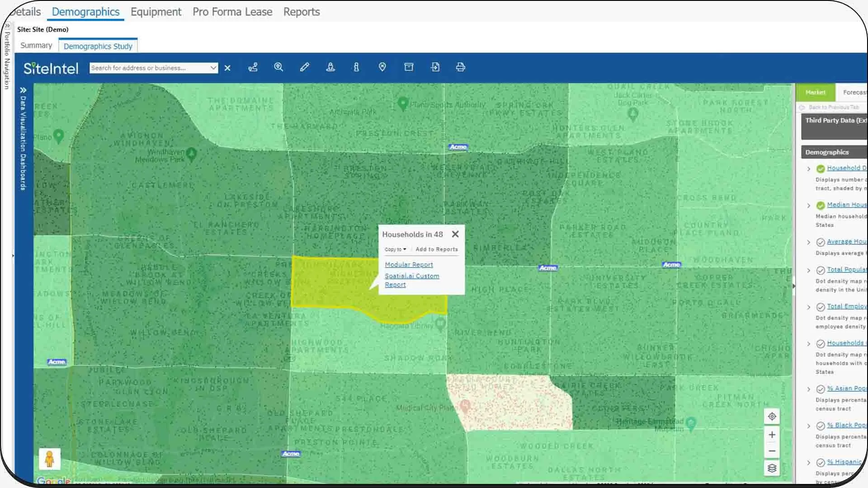Click the info identify tool icon
868x488 pixels.
(356, 67)
